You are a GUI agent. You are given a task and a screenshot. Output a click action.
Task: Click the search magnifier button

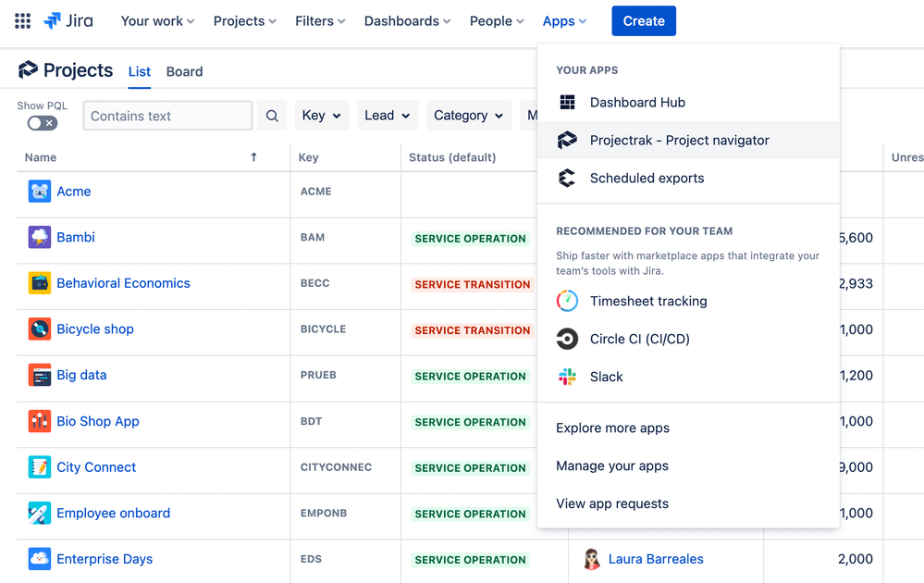coord(272,116)
